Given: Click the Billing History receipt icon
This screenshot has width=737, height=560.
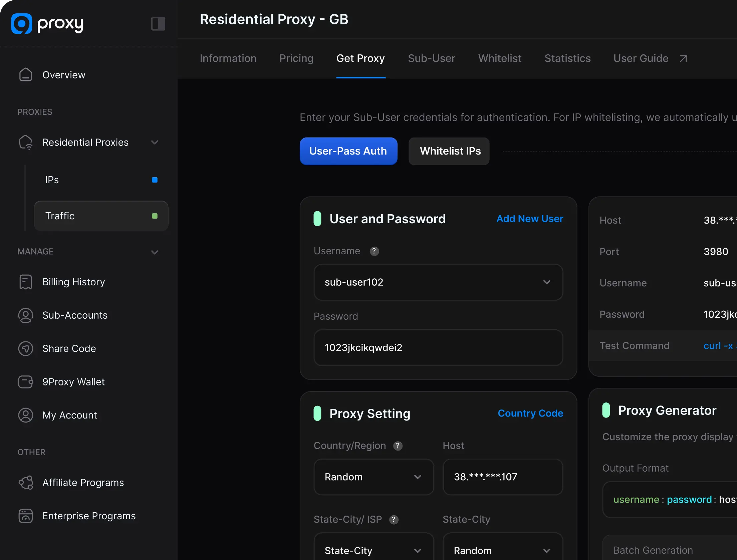Looking at the screenshot, I should click(x=26, y=282).
